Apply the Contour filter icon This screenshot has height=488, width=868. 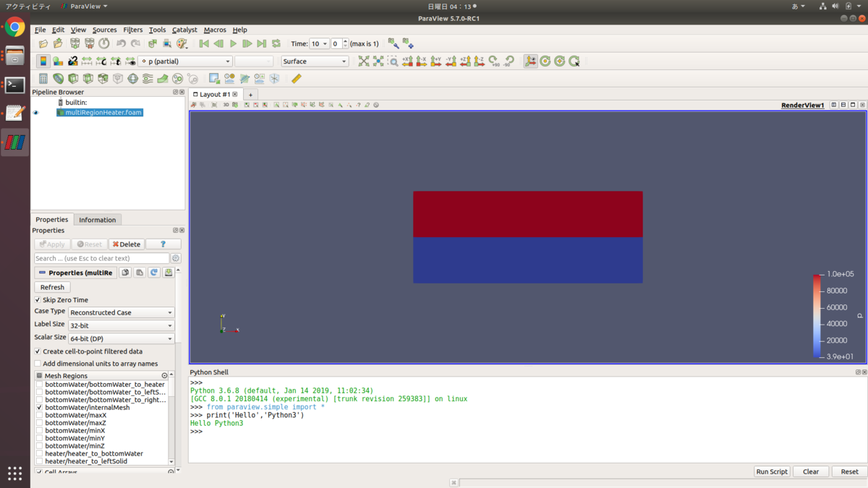[58, 79]
